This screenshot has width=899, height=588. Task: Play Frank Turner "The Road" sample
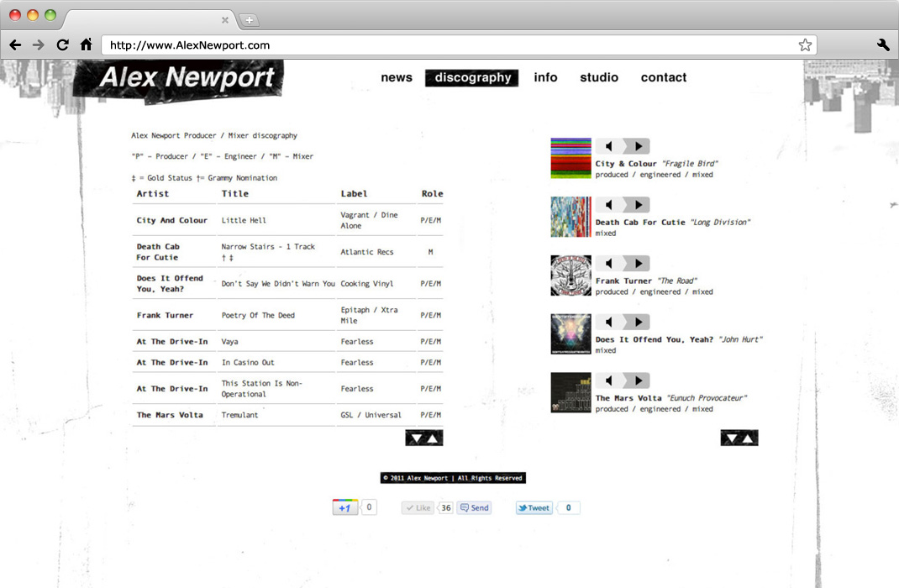[638, 264]
